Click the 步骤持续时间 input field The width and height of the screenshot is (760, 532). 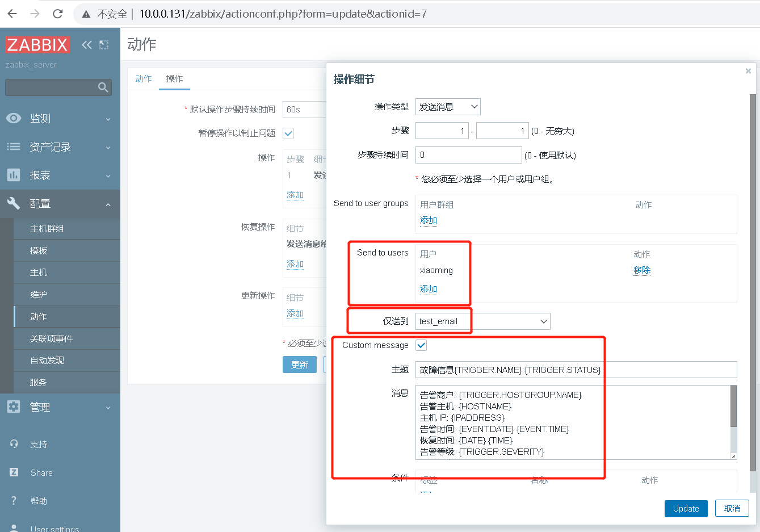[x=468, y=155]
